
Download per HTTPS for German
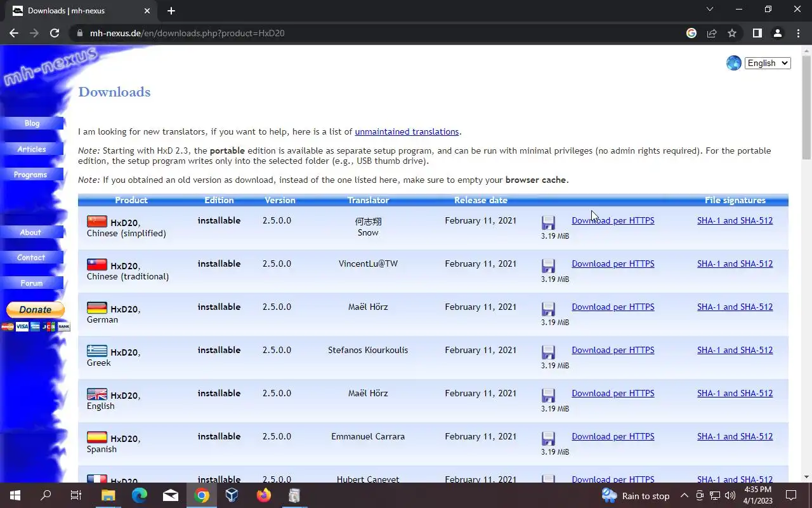click(613, 307)
